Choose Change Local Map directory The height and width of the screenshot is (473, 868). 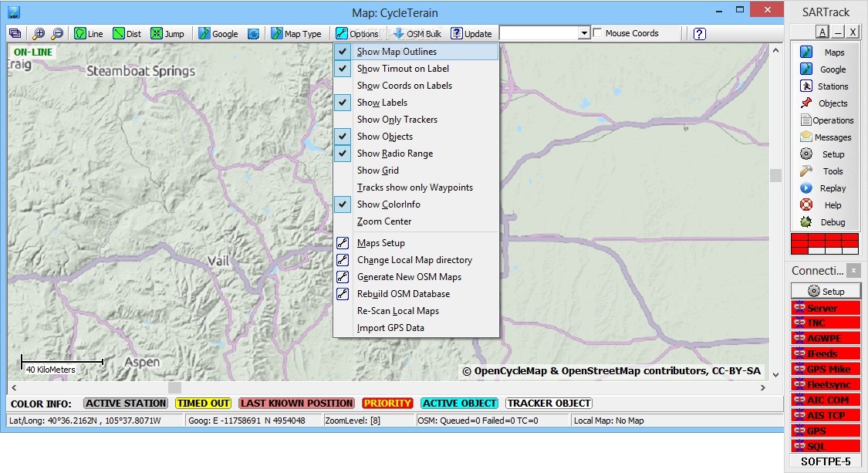[416, 260]
